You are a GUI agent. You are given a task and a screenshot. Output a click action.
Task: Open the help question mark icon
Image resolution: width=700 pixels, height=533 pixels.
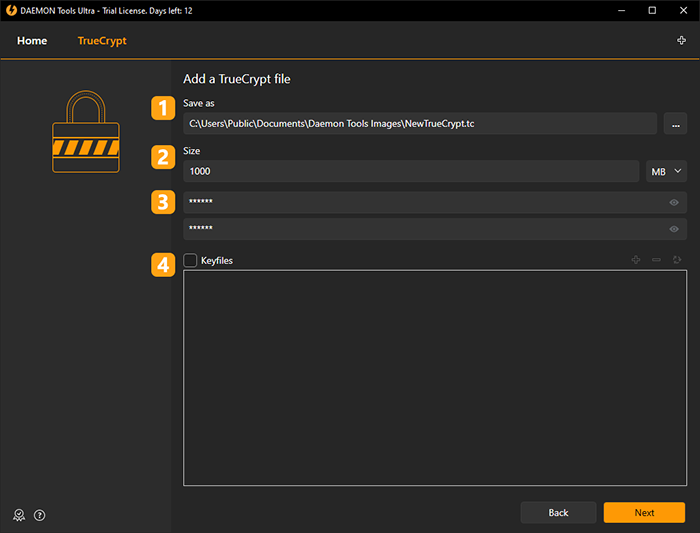point(40,515)
